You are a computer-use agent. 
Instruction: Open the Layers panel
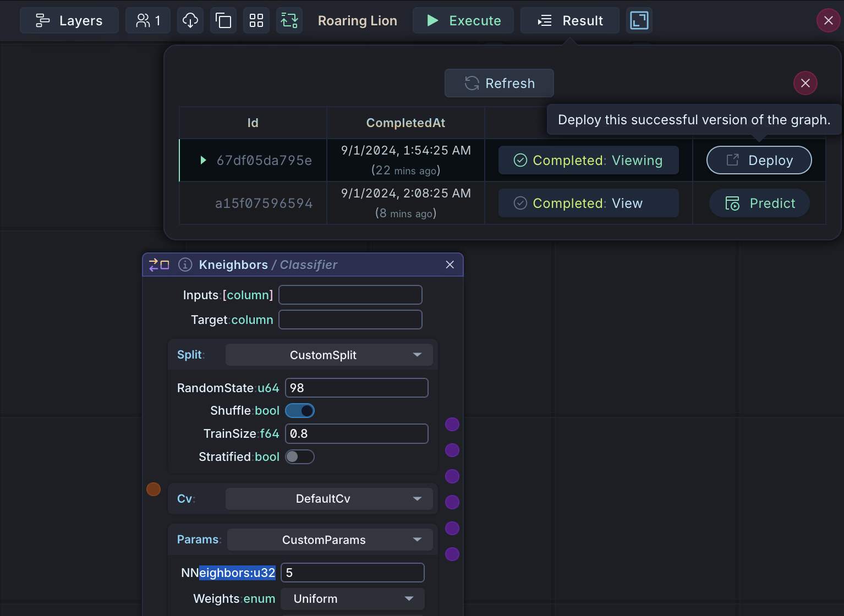(69, 20)
